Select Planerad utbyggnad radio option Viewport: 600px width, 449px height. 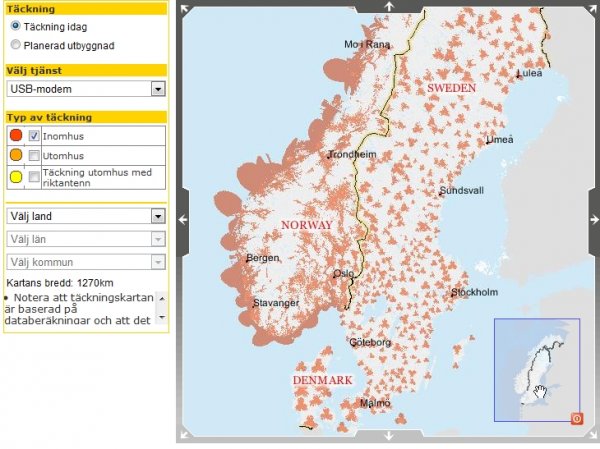tap(15, 45)
